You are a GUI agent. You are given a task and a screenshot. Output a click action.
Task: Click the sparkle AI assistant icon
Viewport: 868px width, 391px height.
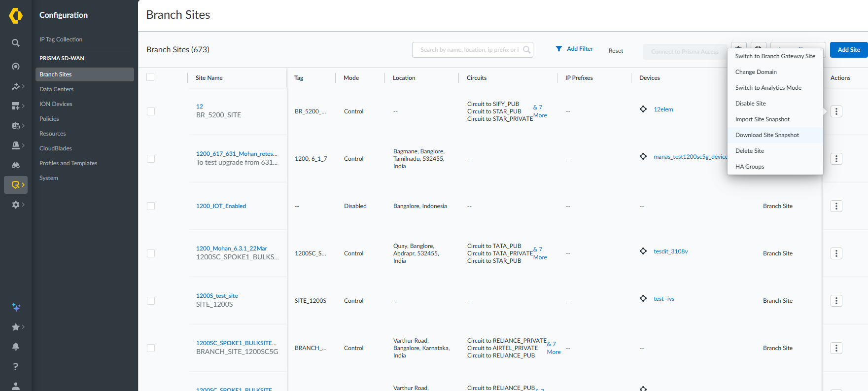[16, 307]
